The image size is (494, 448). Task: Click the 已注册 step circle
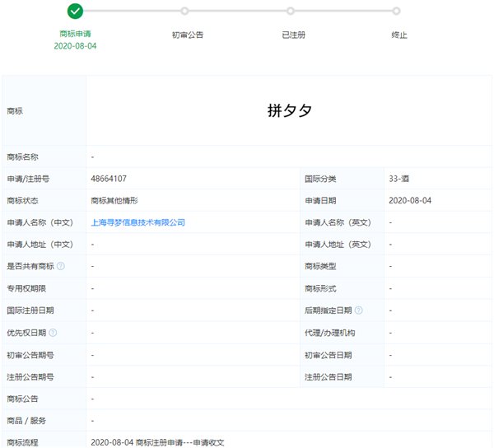click(x=291, y=11)
